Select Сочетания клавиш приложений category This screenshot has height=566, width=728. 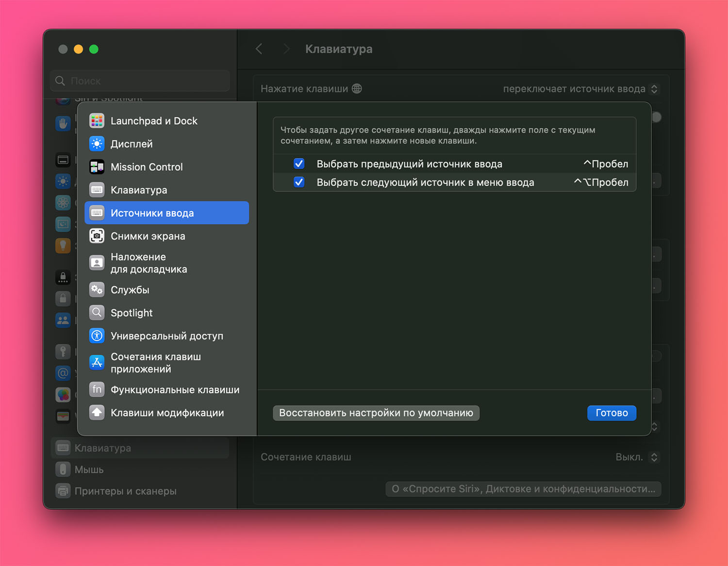[155, 363]
